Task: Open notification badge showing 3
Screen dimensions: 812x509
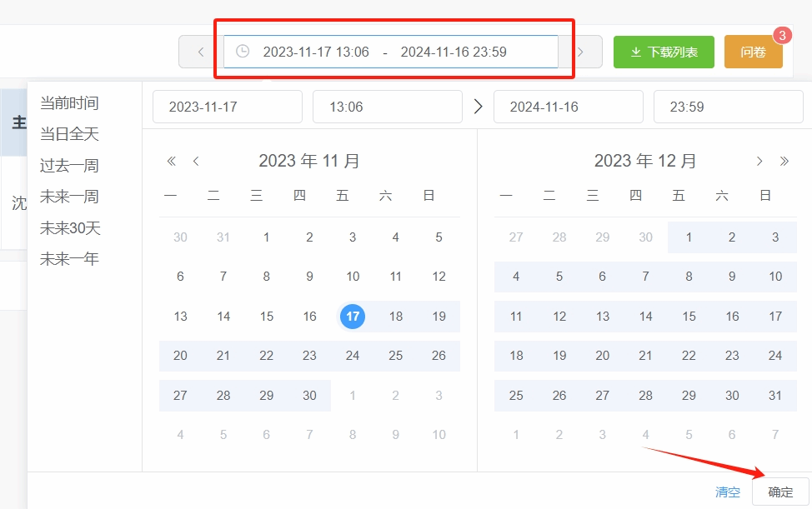Action: (x=782, y=35)
